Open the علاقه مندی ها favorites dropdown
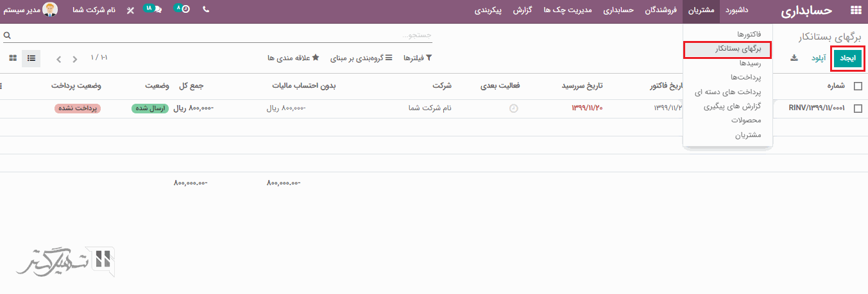 pos(289,58)
